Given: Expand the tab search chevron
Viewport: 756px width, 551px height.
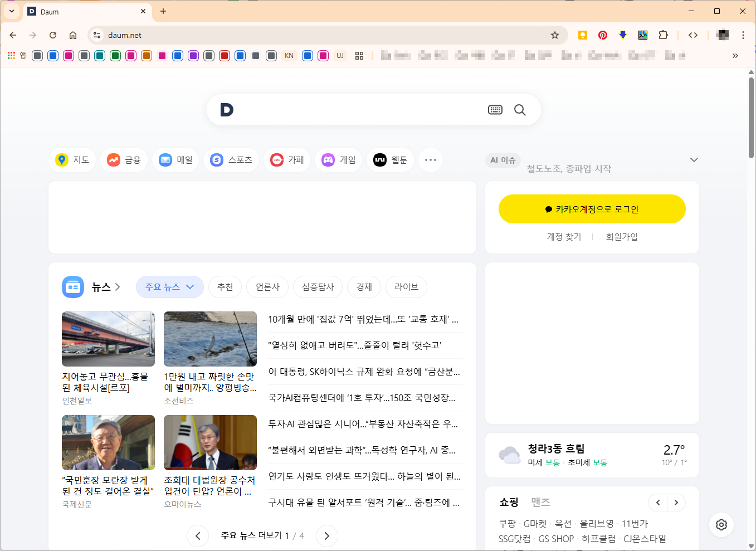Looking at the screenshot, I should (12, 11).
